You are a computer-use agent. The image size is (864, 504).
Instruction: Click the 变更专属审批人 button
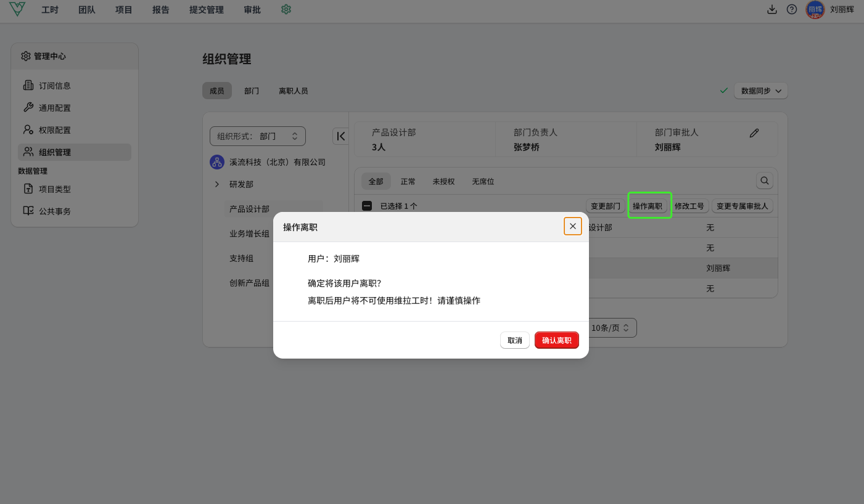743,206
